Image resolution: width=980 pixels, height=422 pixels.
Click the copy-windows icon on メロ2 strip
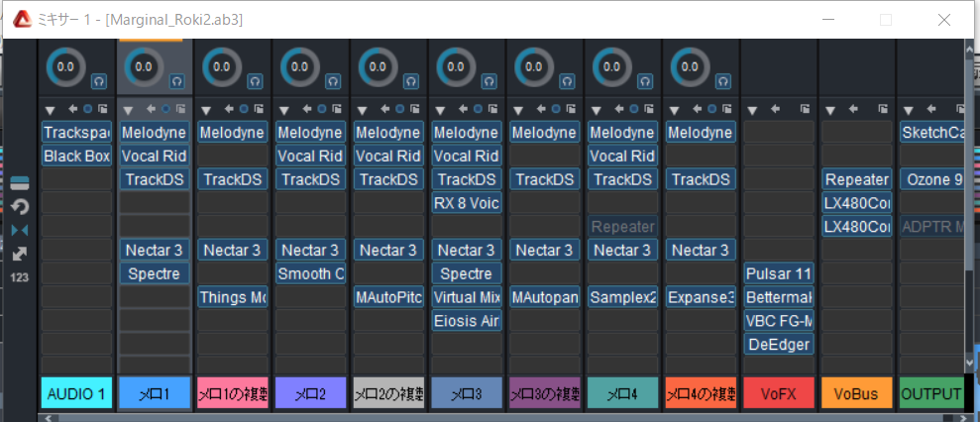[x=337, y=109]
